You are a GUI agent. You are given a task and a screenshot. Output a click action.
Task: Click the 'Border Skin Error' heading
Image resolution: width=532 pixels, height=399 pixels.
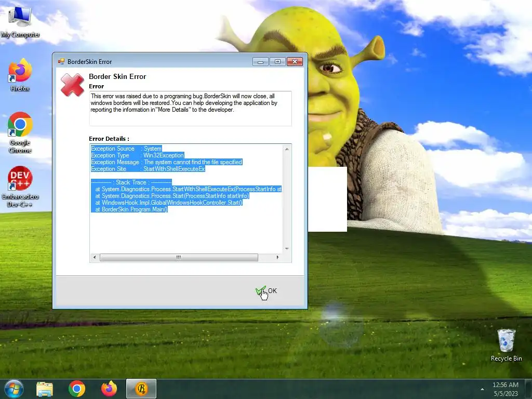(x=117, y=76)
